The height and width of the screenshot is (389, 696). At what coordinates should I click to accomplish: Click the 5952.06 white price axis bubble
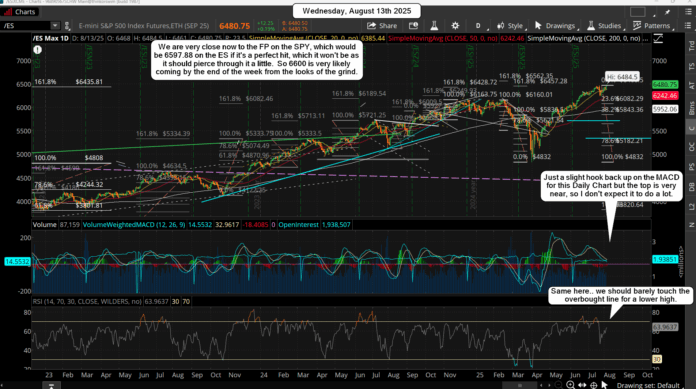tap(665, 109)
